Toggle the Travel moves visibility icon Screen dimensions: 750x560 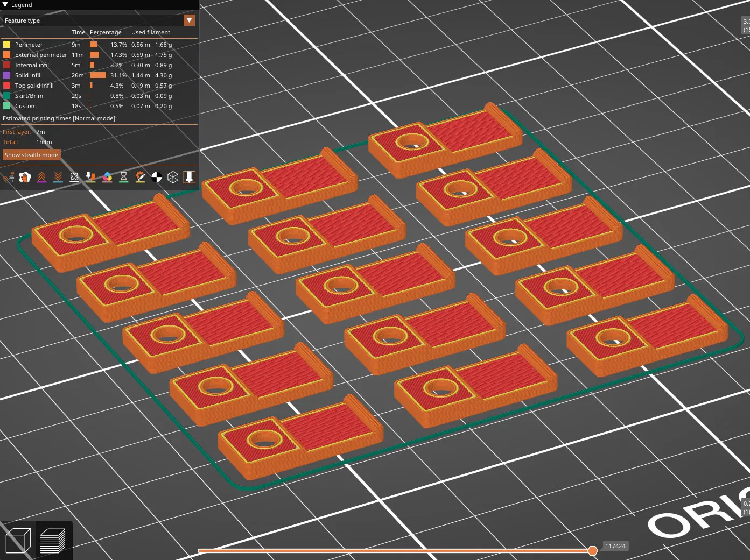coord(9,177)
